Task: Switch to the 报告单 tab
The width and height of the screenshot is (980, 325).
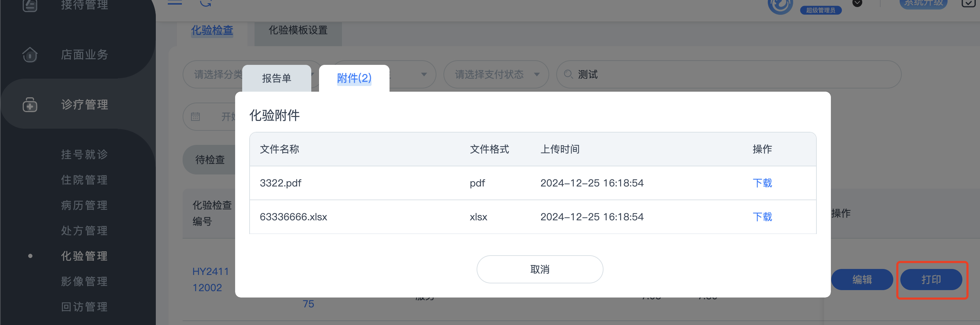Action: pyautogui.click(x=277, y=78)
